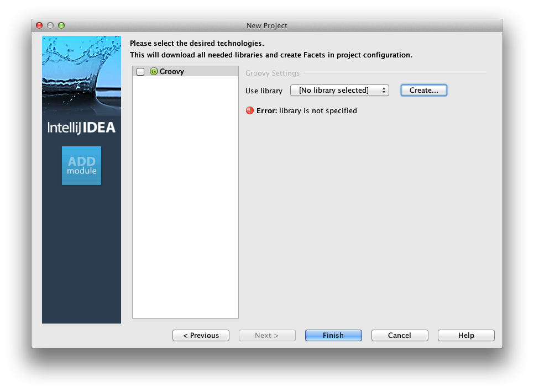Zoom window with green title button
Screen dimensions: 534x392
[x=61, y=25]
